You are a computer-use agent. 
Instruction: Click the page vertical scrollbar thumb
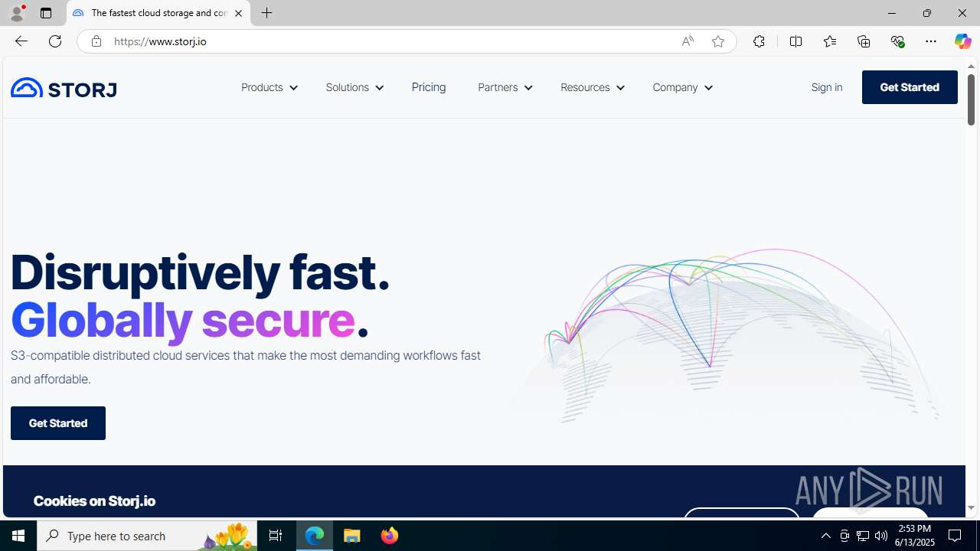point(971,98)
